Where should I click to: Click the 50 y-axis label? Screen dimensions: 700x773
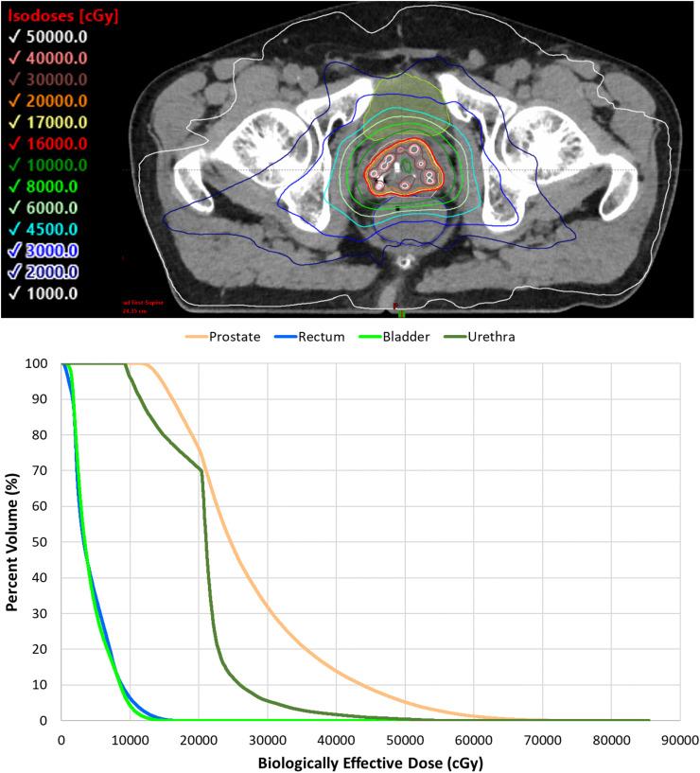pos(40,542)
